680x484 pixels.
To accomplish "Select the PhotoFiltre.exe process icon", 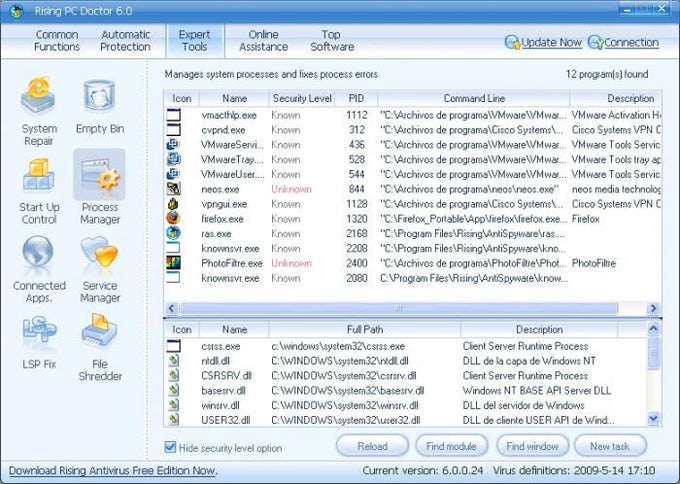I will pyautogui.click(x=173, y=263).
